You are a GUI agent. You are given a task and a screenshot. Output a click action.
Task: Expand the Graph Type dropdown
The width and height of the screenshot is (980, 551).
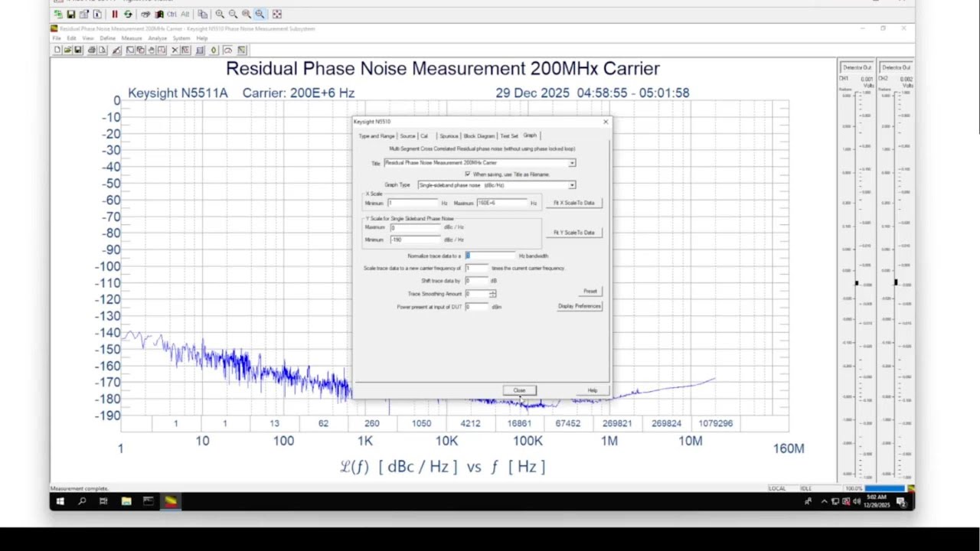tap(571, 185)
